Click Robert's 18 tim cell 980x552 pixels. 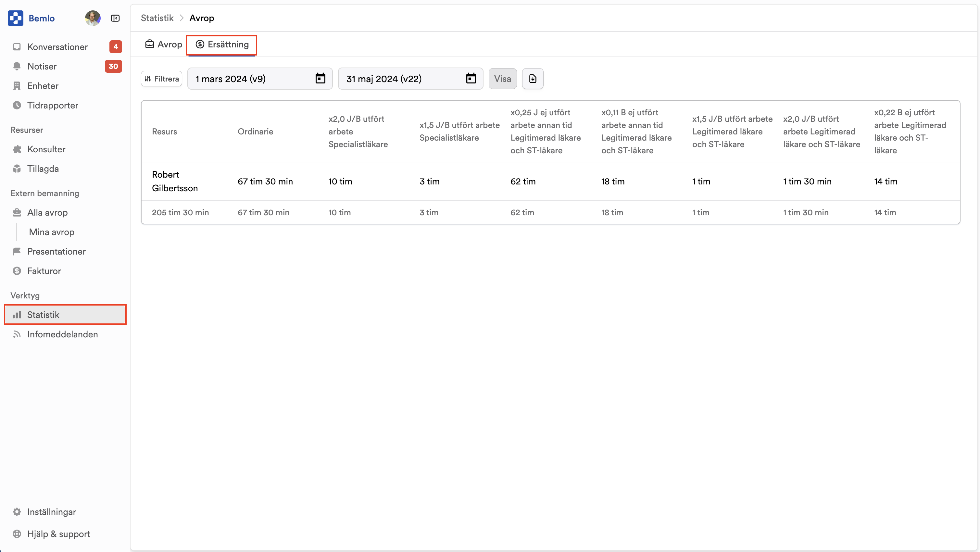point(612,181)
